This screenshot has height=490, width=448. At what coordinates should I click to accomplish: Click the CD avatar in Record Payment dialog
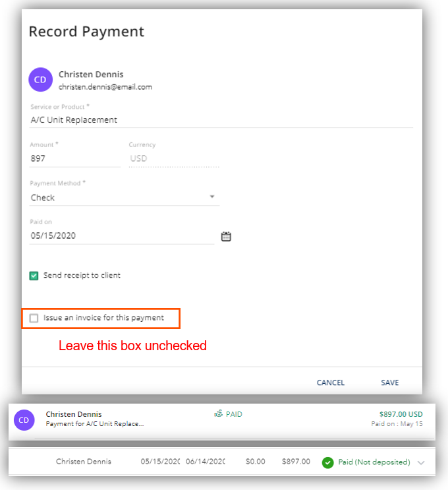click(x=41, y=80)
